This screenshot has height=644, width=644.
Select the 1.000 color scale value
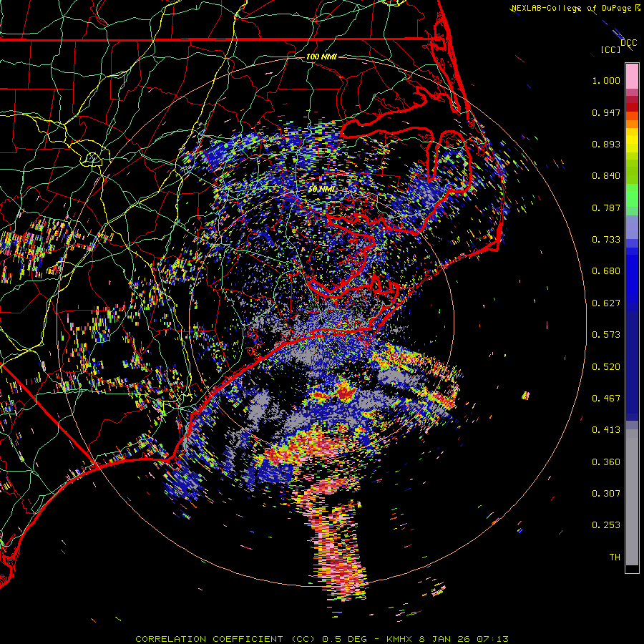[606, 80]
